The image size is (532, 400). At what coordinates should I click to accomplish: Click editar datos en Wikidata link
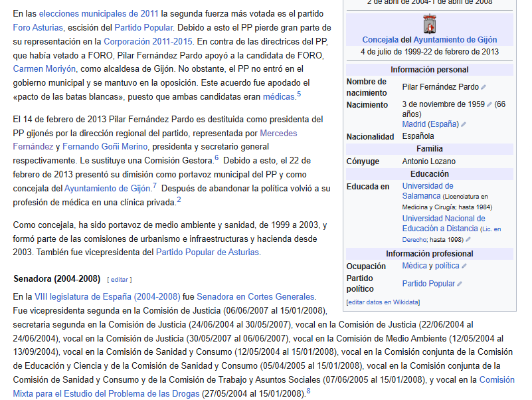383,302
